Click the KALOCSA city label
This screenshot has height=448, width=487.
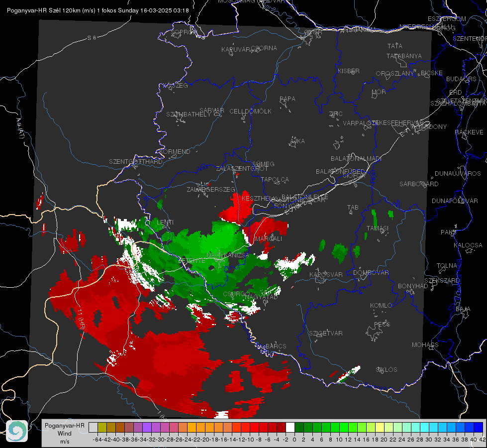pyautogui.click(x=468, y=245)
